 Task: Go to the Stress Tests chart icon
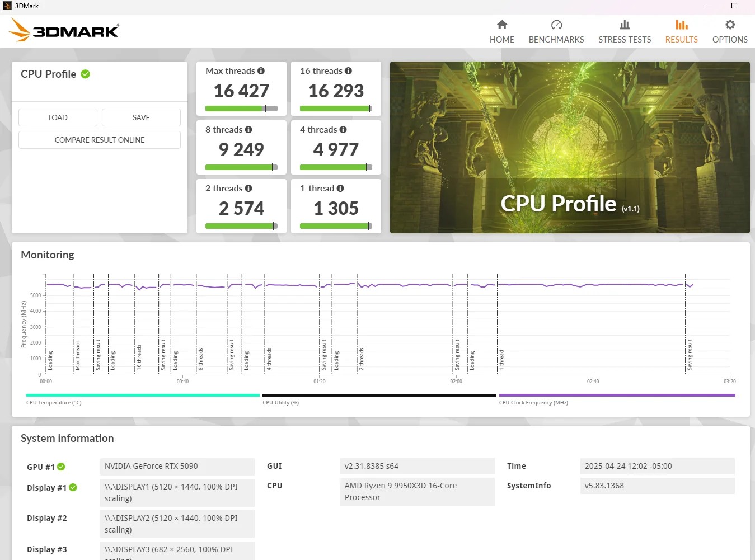pos(625,25)
